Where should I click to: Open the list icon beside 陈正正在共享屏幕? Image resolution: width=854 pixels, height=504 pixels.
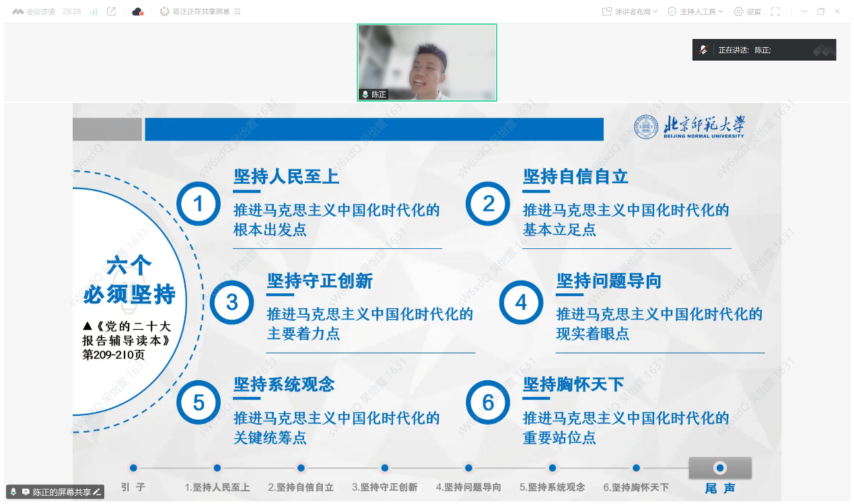click(x=237, y=11)
